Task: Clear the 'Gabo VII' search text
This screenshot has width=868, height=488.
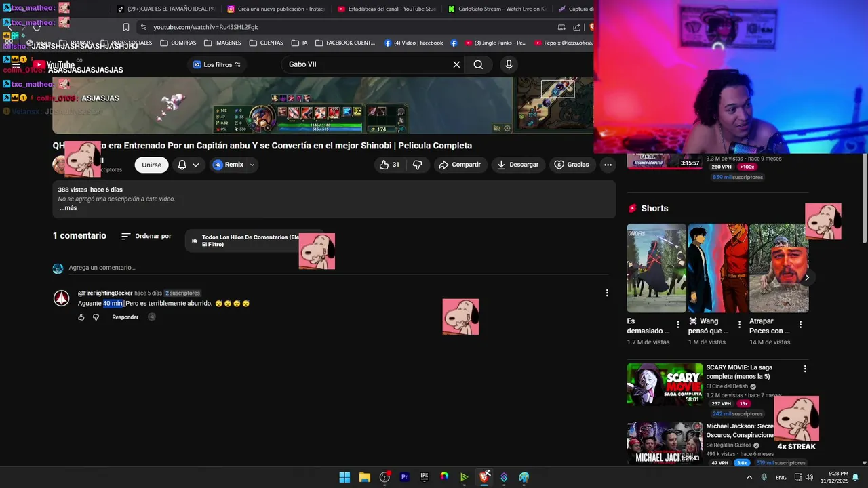Action: coord(456,64)
